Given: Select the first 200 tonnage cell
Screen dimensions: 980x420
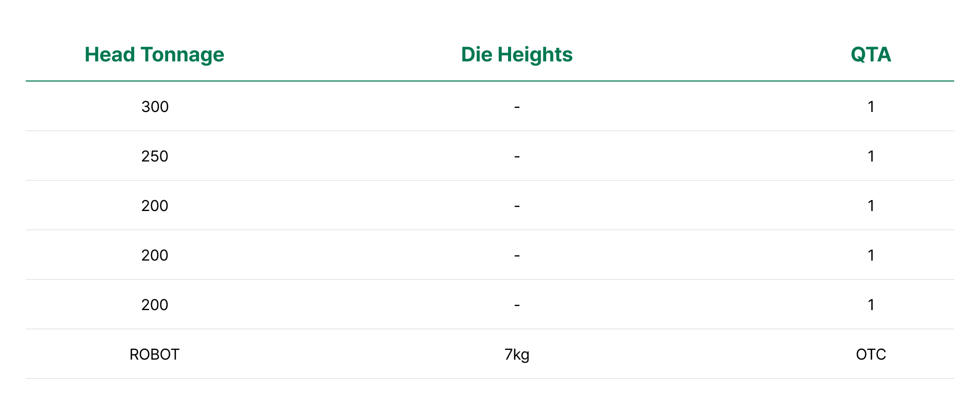Looking at the screenshot, I should pyautogui.click(x=155, y=206).
